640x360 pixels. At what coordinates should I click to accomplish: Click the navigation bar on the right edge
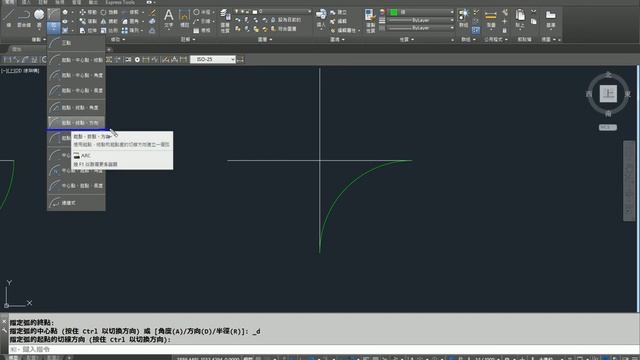(629, 181)
